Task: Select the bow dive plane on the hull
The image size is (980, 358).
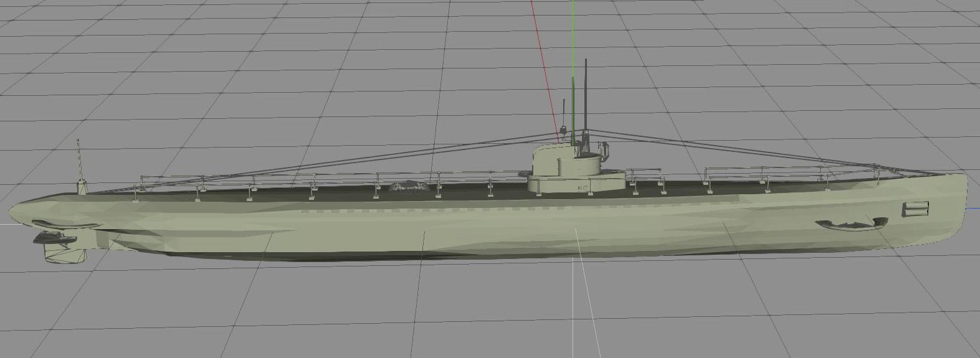Action: (850, 224)
